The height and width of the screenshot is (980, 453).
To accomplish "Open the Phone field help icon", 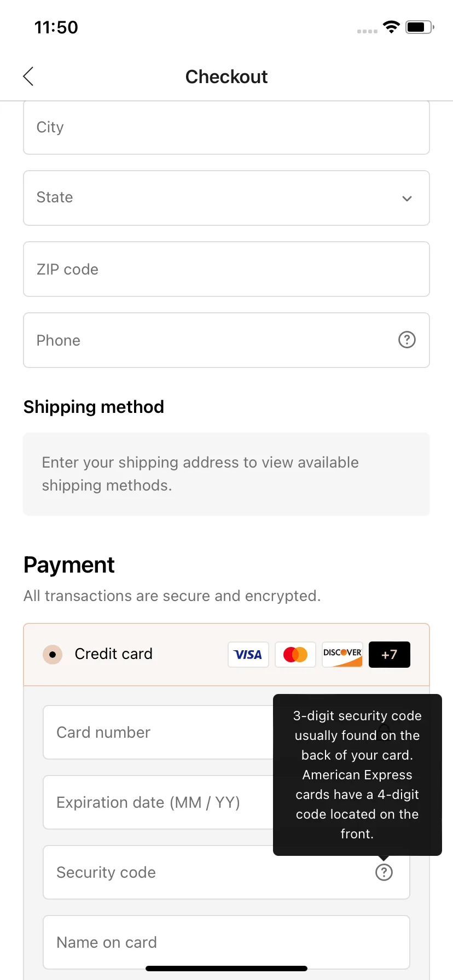I will pyautogui.click(x=406, y=340).
